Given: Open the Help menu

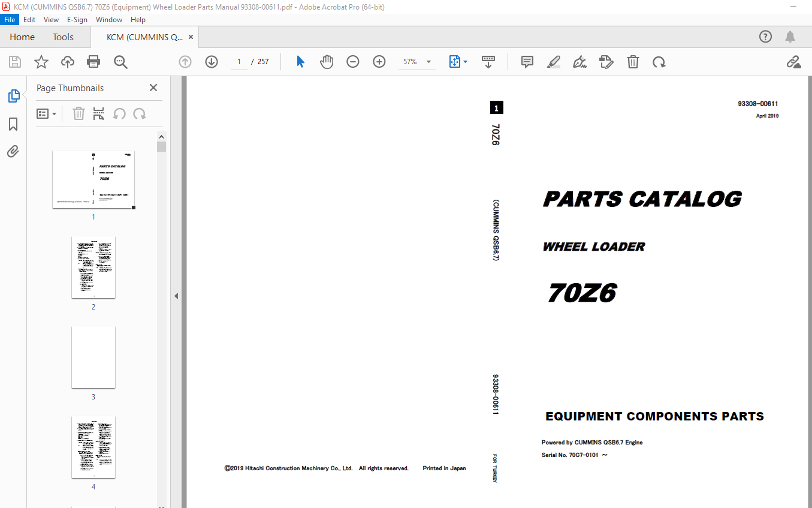Looking at the screenshot, I should pyautogui.click(x=138, y=19).
